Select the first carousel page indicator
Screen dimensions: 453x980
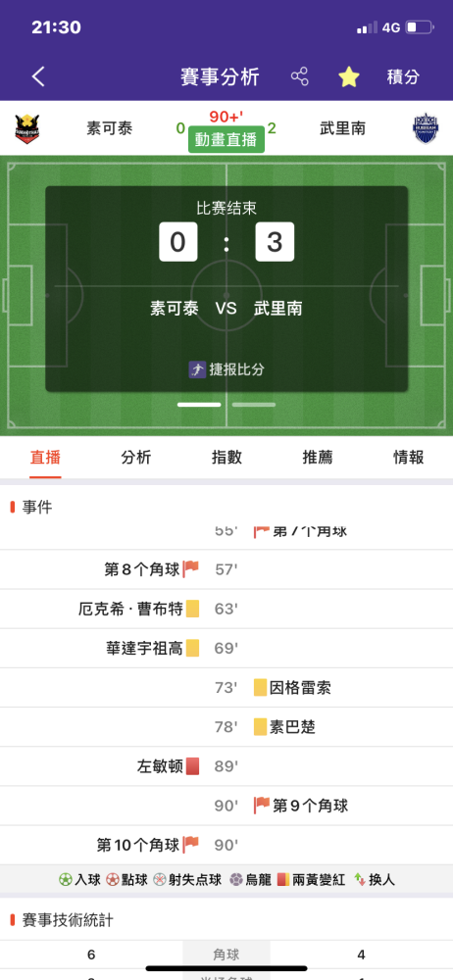click(x=199, y=405)
